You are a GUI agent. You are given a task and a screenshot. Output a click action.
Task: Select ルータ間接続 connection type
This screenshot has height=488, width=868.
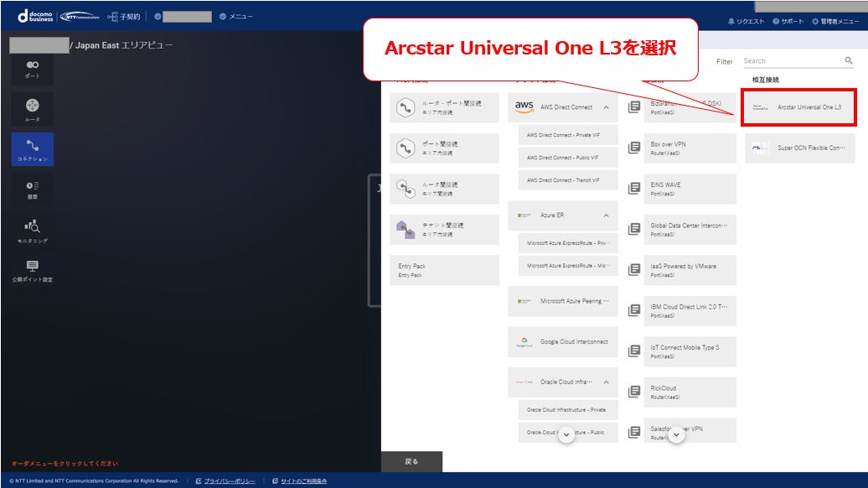click(x=445, y=189)
